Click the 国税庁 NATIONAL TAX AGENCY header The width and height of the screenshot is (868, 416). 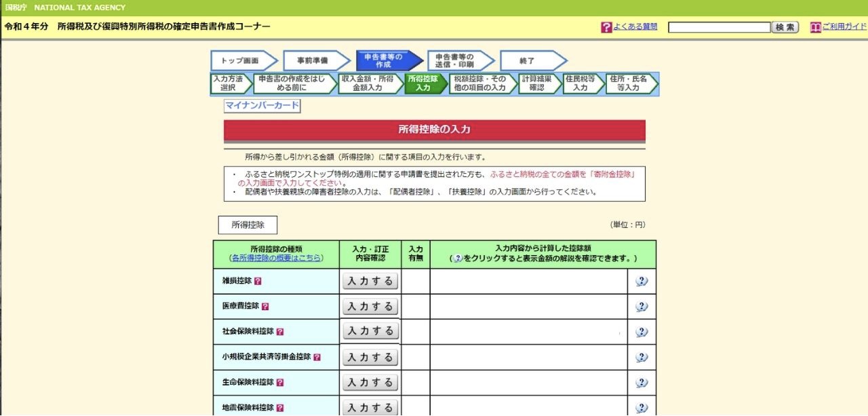coord(65,7)
